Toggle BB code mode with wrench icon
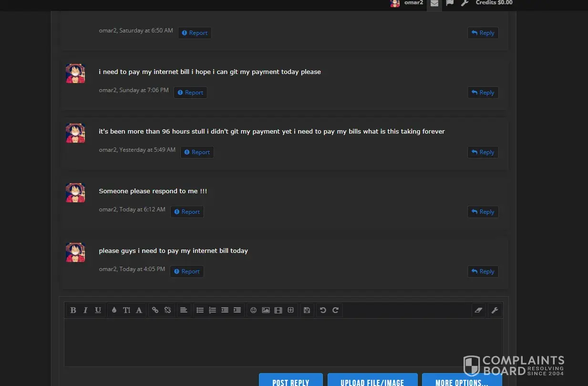This screenshot has width=588, height=386. coord(495,310)
